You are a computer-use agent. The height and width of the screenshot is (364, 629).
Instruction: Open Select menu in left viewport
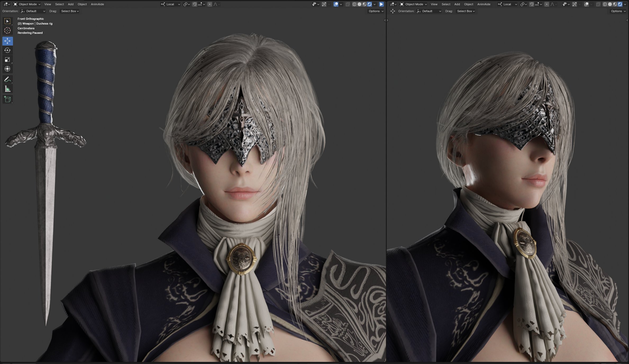click(x=60, y=4)
